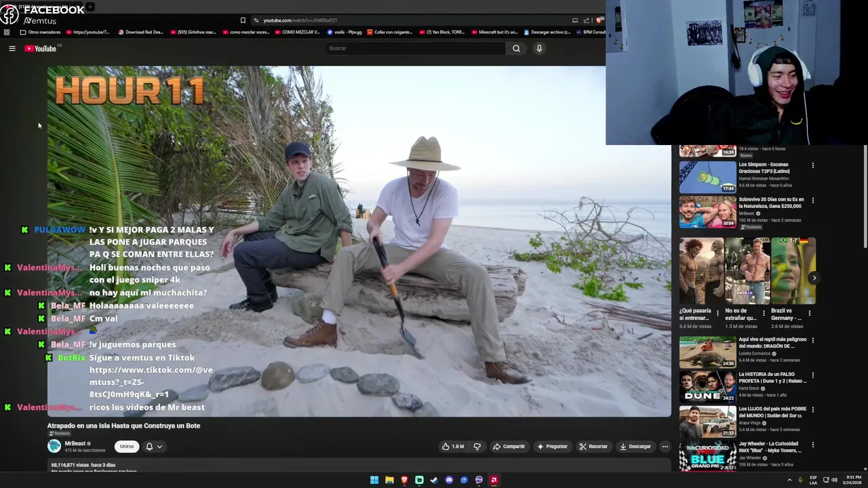This screenshot has width=868, height=488.
Task: Click the Unirse join button
Action: (127, 447)
